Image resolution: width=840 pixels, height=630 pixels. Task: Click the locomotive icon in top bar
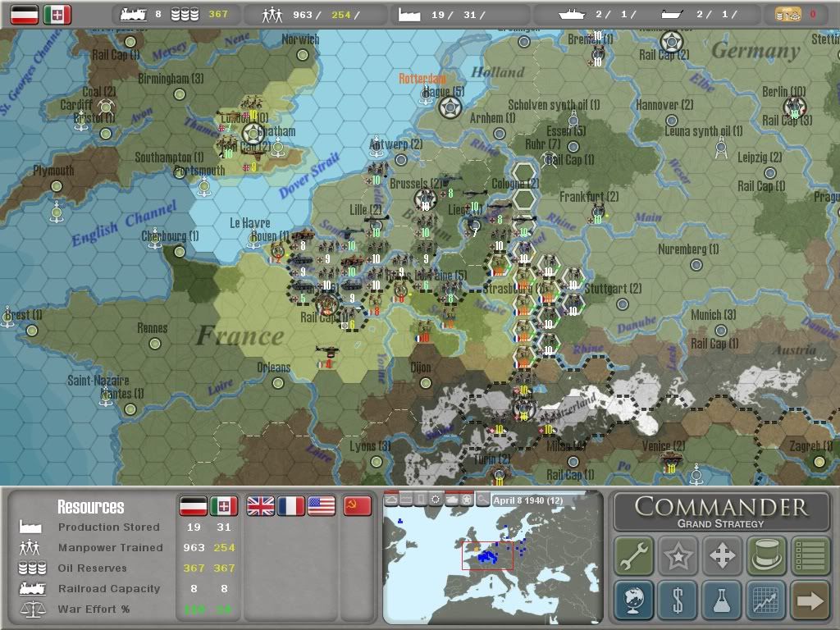134,15
